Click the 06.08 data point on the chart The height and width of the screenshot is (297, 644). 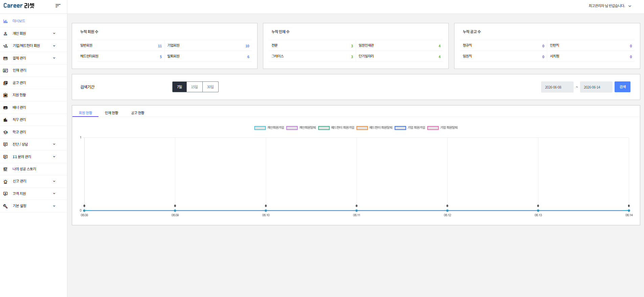tap(84, 211)
